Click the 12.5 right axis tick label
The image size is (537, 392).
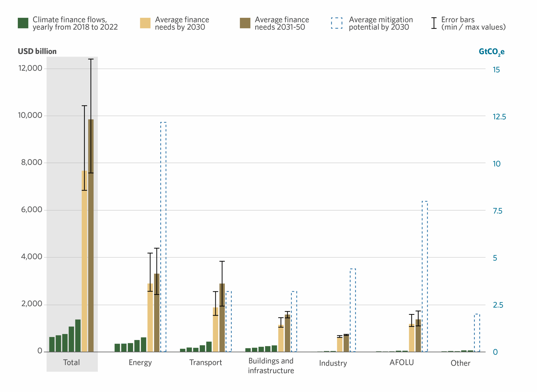(499, 117)
